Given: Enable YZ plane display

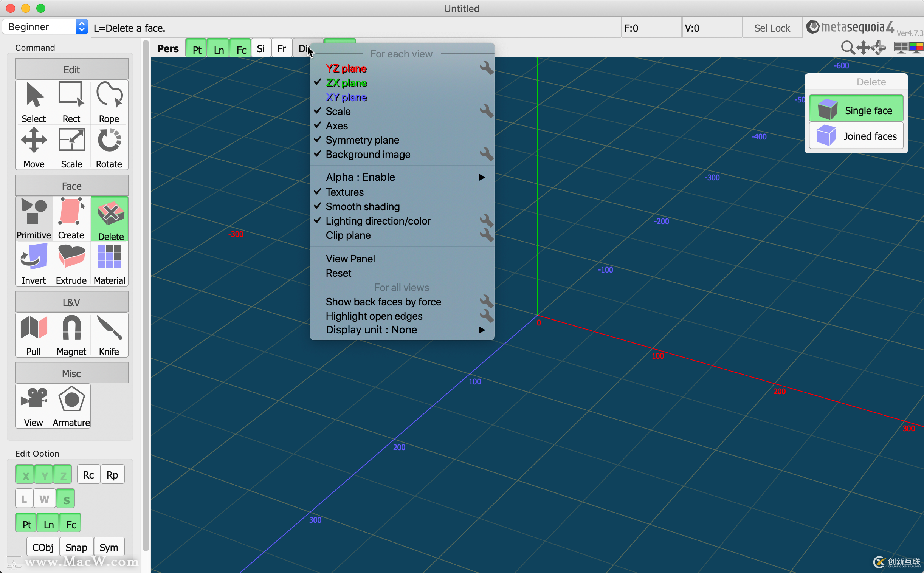Looking at the screenshot, I should (x=346, y=68).
